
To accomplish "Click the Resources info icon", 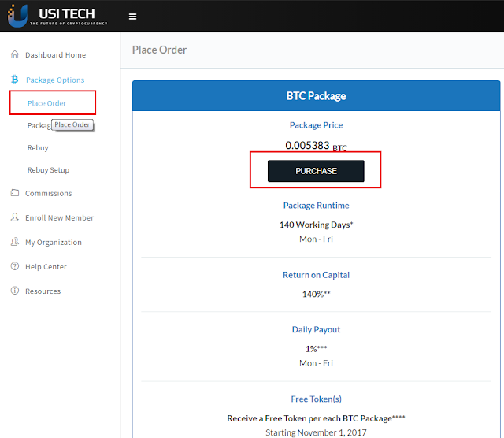I will coord(15,291).
